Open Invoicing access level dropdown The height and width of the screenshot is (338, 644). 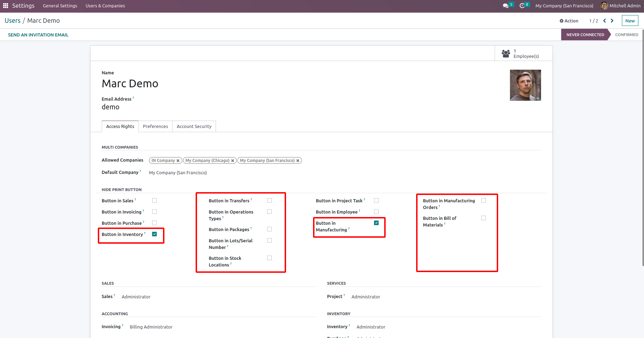coord(151,327)
